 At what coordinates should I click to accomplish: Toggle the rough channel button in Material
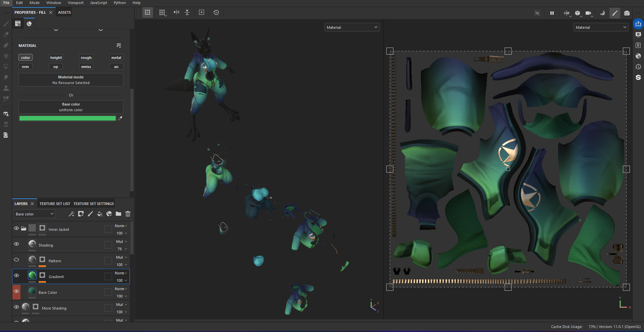(x=86, y=57)
